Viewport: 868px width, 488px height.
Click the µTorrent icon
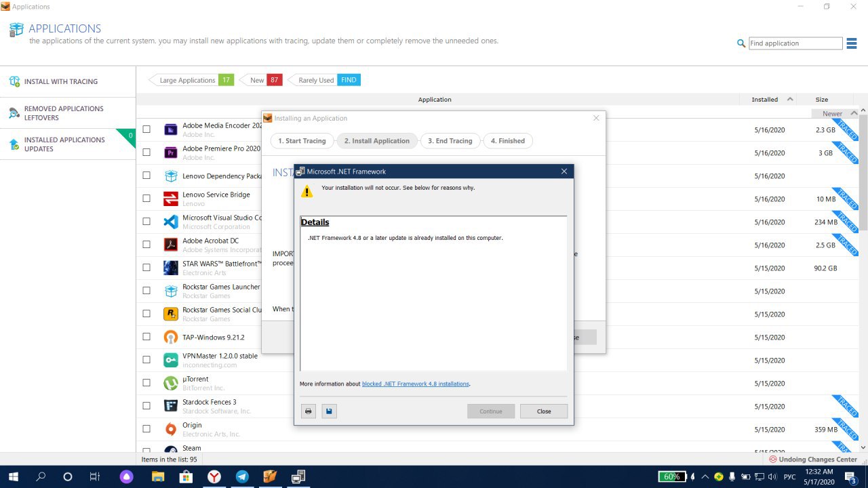pos(171,383)
